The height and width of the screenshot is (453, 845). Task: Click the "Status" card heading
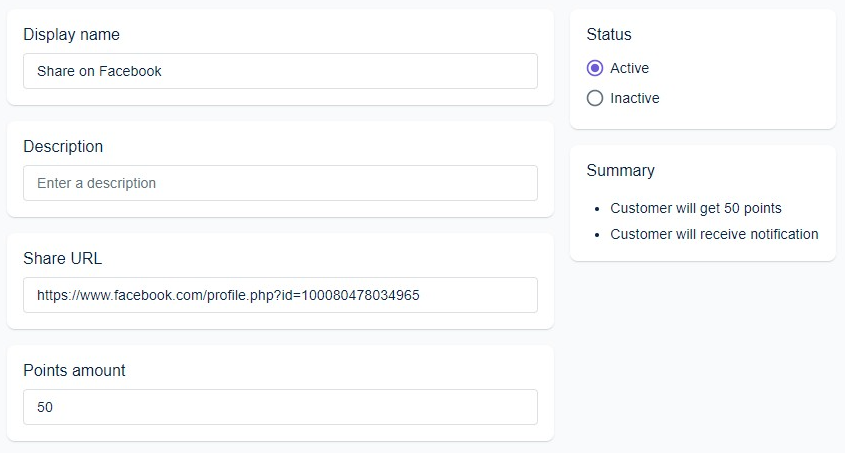pyautogui.click(x=609, y=34)
